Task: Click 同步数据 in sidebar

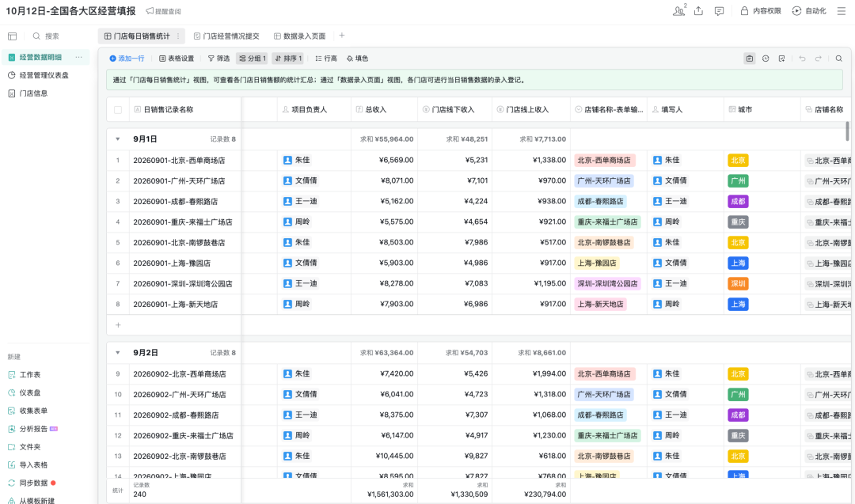Action: [33, 483]
